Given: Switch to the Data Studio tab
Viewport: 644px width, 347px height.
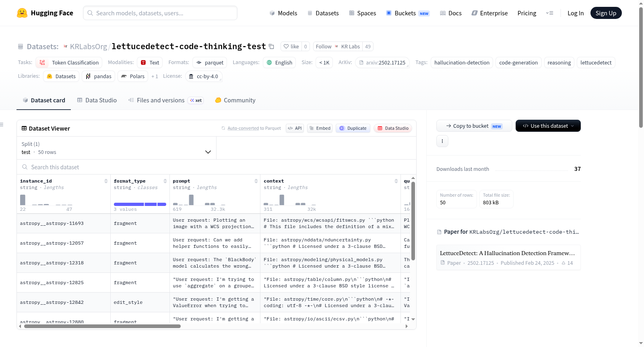Looking at the screenshot, I should [97, 100].
